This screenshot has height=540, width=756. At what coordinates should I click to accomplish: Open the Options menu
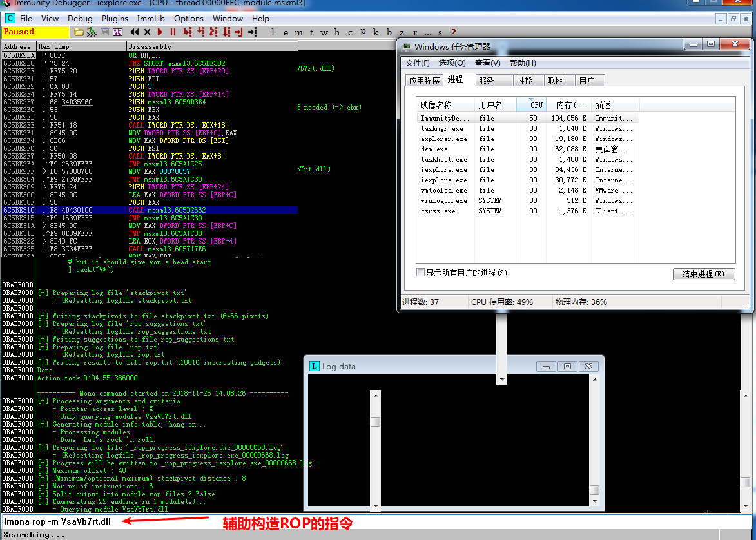click(x=189, y=18)
